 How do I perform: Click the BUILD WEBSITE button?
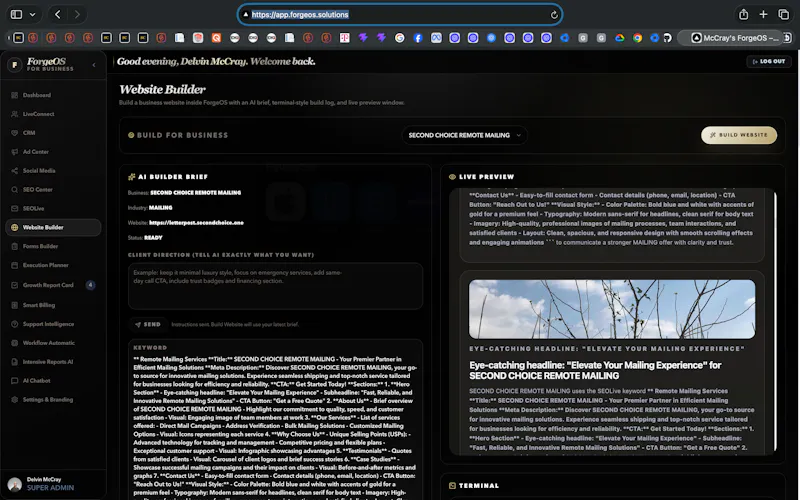tap(739, 135)
